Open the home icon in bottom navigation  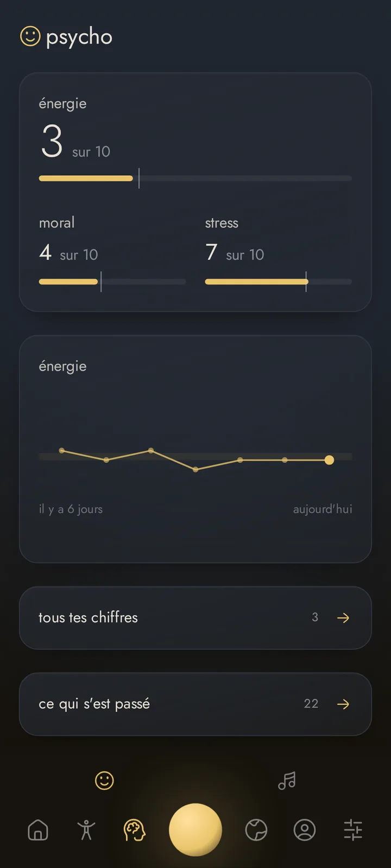(38, 830)
